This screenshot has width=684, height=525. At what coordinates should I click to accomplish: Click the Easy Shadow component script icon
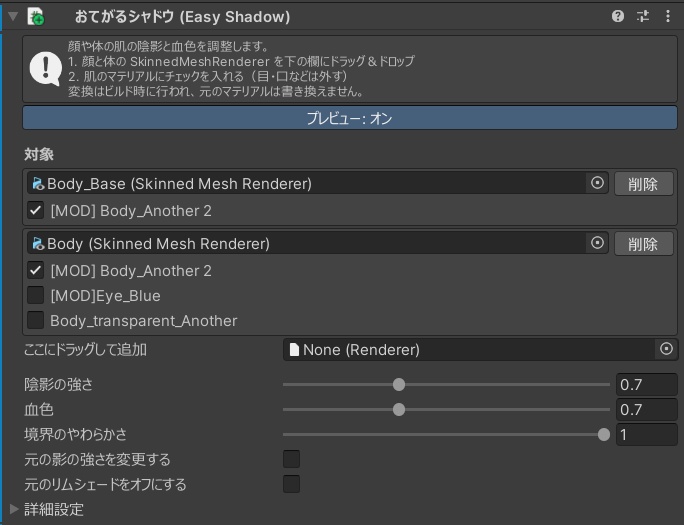(x=36, y=17)
